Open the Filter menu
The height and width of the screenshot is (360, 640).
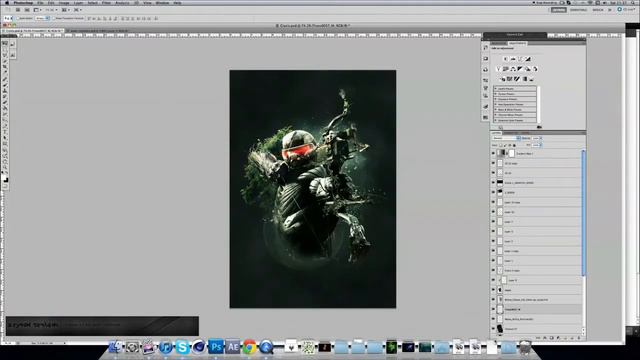(107, 3)
